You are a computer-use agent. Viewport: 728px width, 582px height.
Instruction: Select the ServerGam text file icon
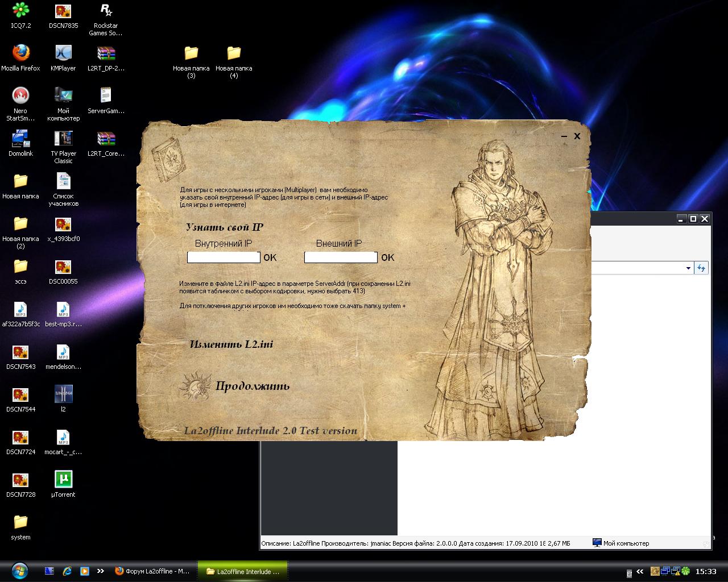click(x=106, y=101)
